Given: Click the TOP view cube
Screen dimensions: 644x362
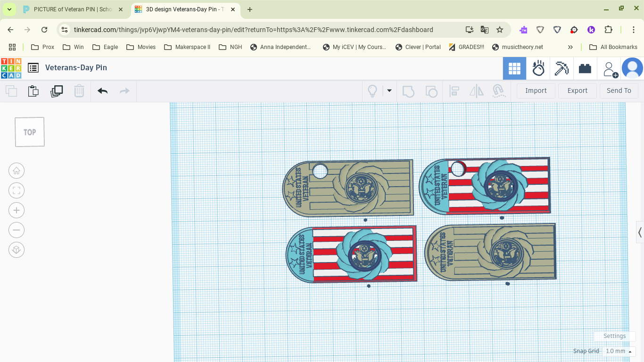Looking at the screenshot, I should tap(30, 132).
